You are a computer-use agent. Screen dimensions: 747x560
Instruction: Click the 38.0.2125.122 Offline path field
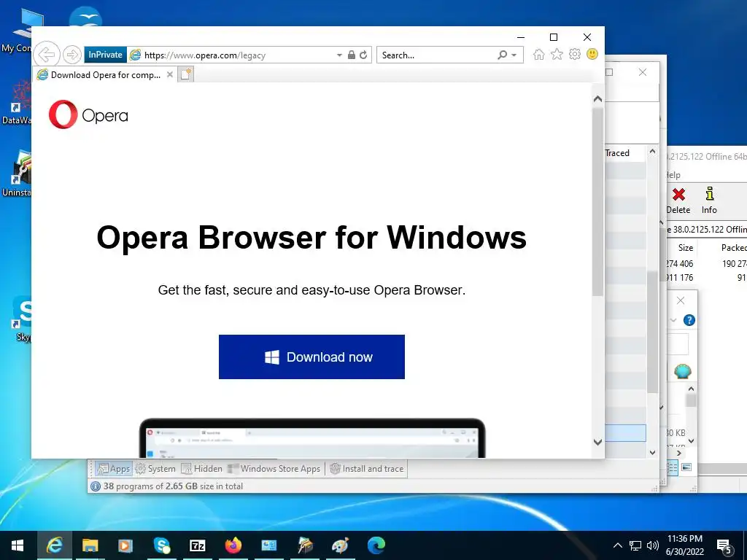coord(707,230)
